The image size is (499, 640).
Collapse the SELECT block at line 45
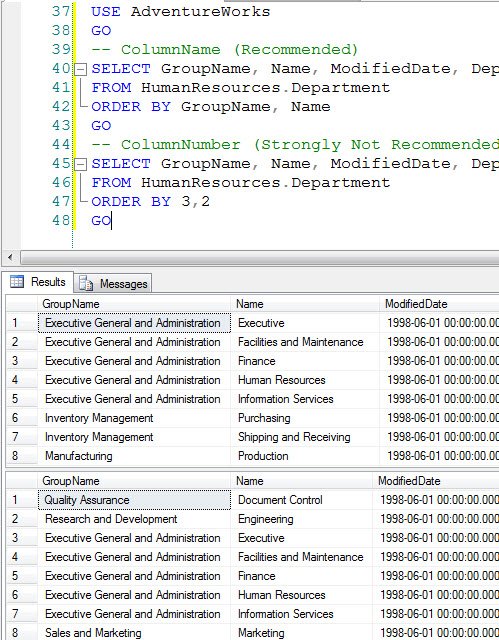point(81,165)
